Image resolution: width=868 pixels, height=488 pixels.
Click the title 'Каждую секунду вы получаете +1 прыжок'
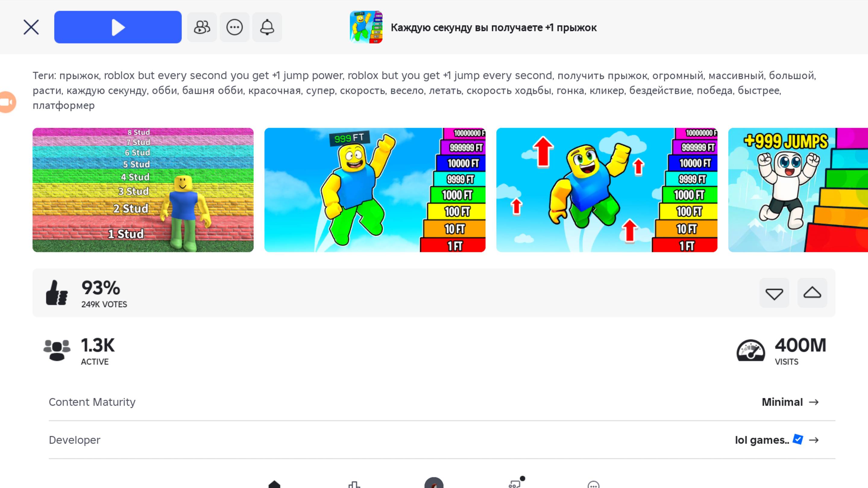pos(494,28)
